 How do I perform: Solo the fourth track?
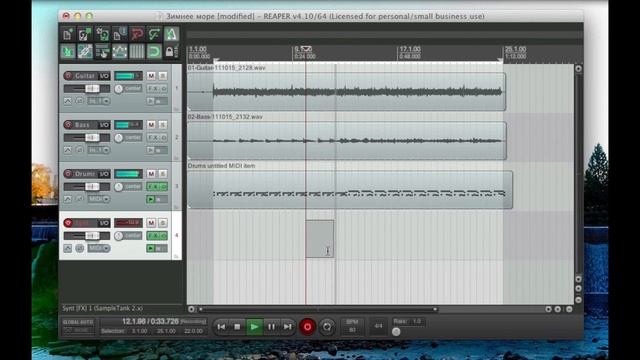click(163, 223)
